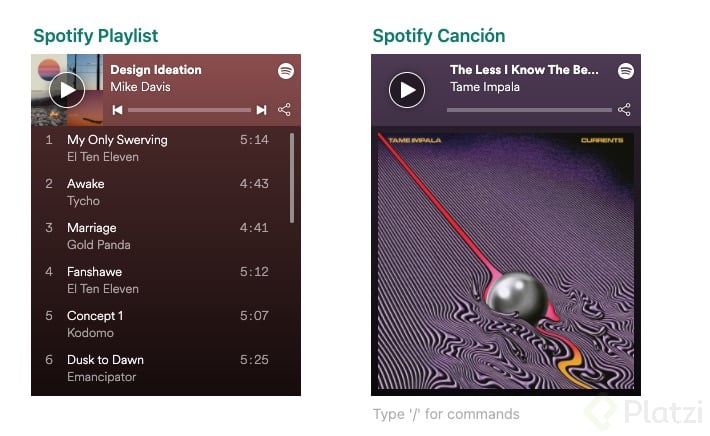Skip to next track in playlist
The height and width of the screenshot is (436, 710).
pyautogui.click(x=261, y=110)
